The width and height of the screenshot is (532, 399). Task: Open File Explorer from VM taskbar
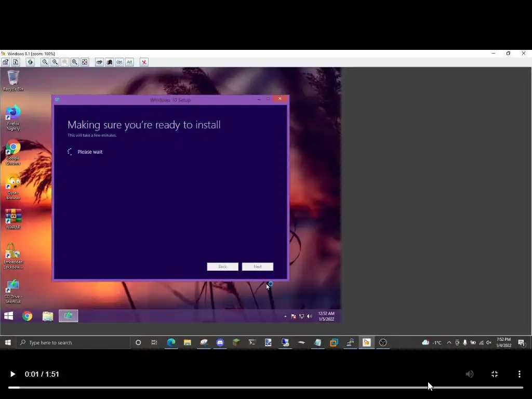[x=48, y=316]
